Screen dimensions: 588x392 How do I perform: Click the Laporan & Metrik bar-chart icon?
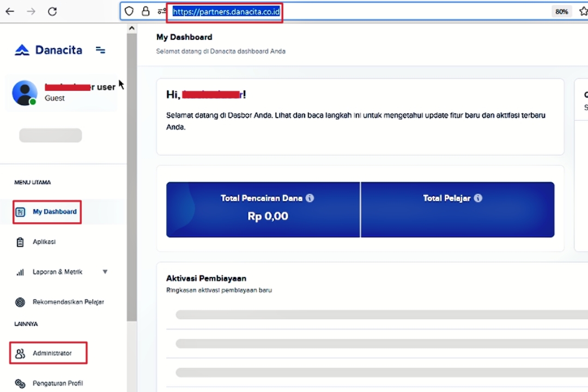click(x=20, y=272)
